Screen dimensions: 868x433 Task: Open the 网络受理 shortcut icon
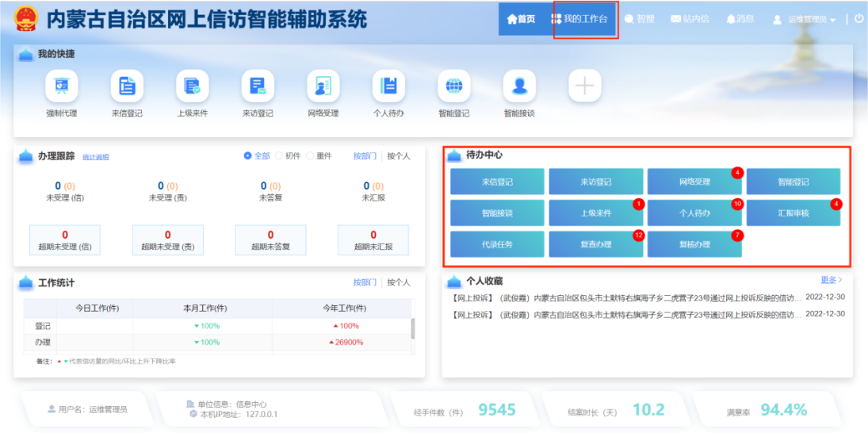click(323, 86)
